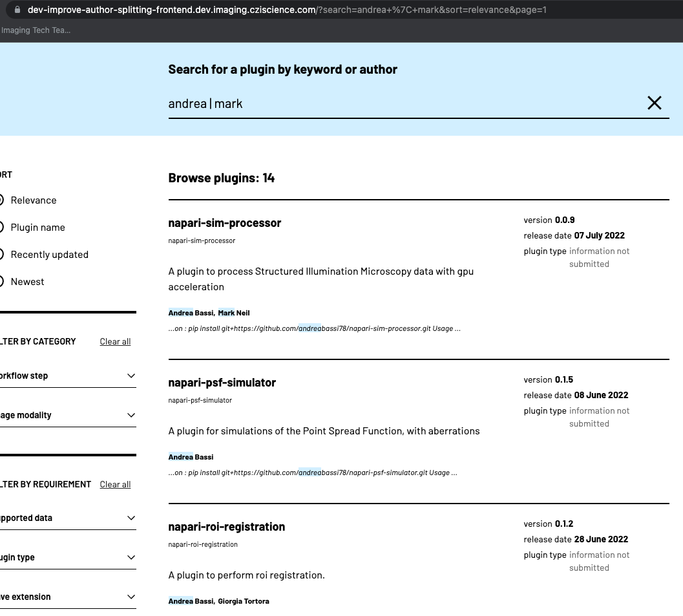The width and height of the screenshot is (683, 616).
Task: Expand the image modality filter
Action: [x=131, y=414]
